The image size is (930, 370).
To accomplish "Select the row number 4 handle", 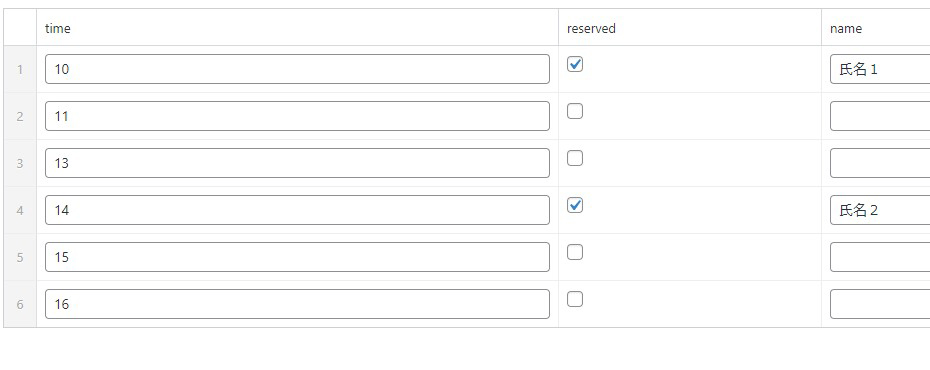I will coord(20,210).
